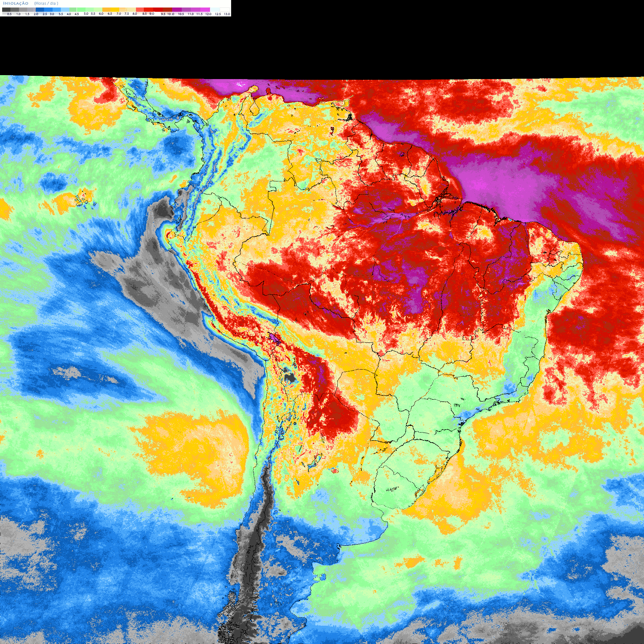Click the '12.5' legend value
This screenshot has height=644, width=644.
click(218, 14)
